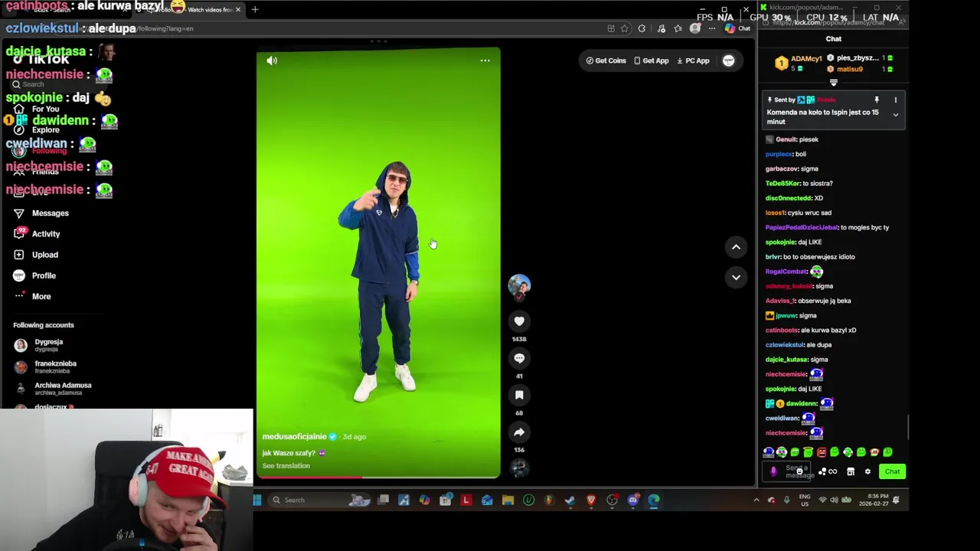The image size is (980, 551).
Task: Open Discord from the taskbar
Action: pyautogui.click(x=633, y=500)
